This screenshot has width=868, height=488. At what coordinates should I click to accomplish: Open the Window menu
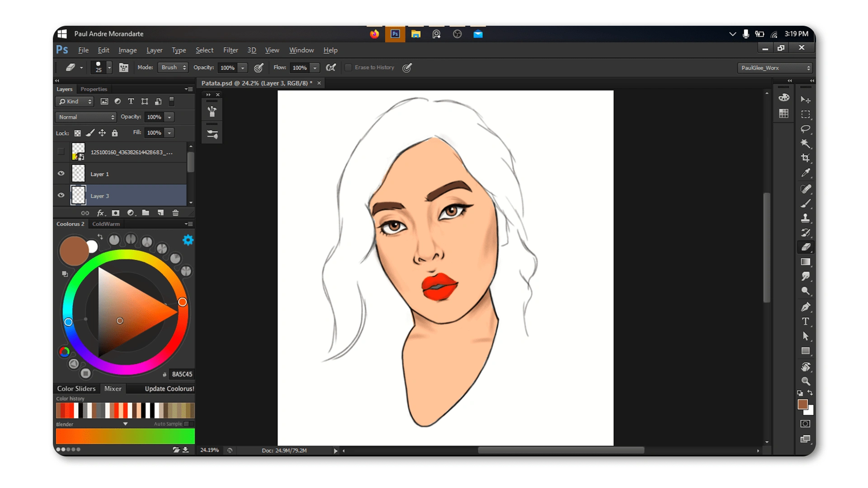[x=302, y=50]
